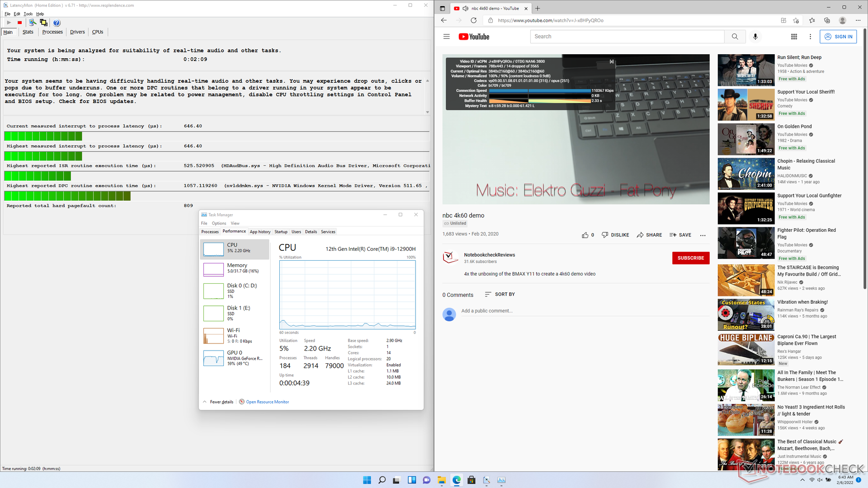Collapse Task Manager with Fewer details
The image size is (868, 488).
pos(221,402)
